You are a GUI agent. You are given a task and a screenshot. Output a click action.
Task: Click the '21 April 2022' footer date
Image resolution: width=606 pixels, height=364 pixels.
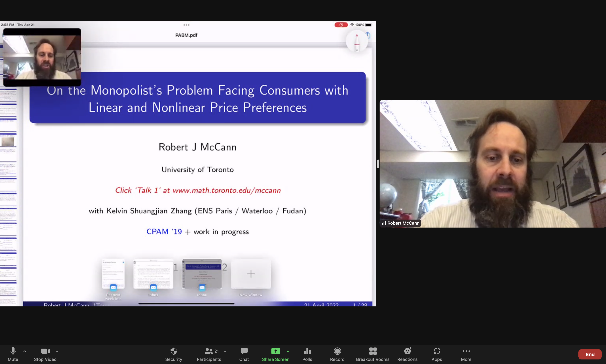321,305
